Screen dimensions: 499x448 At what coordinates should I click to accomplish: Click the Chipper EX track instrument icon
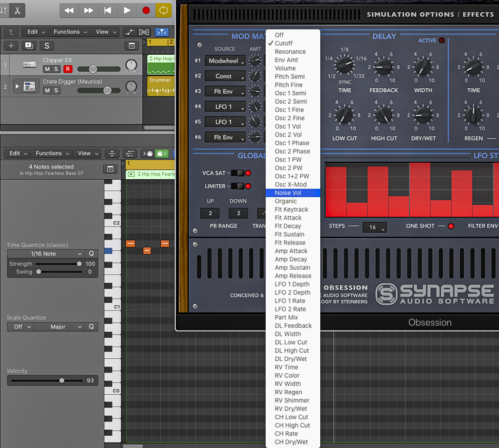click(29, 64)
